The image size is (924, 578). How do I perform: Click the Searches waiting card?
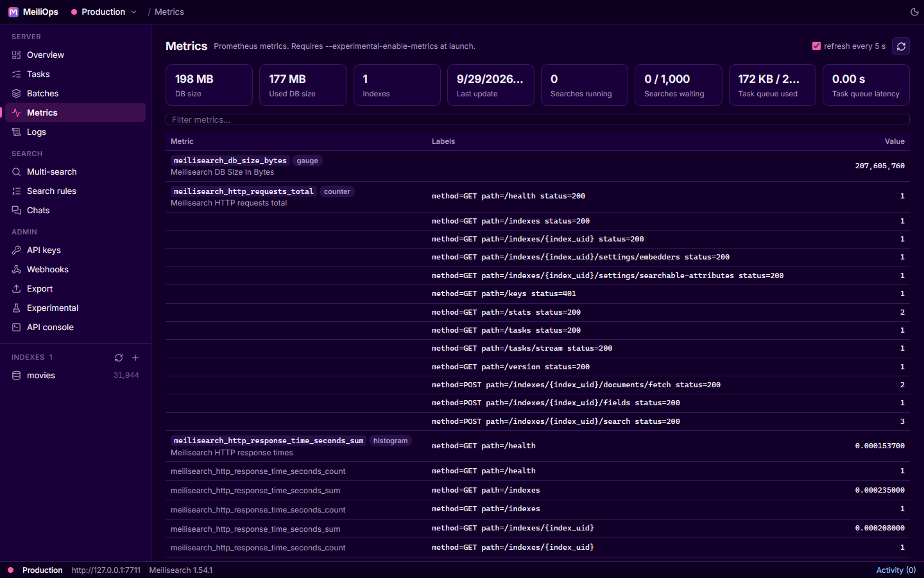tap(678, 85)
